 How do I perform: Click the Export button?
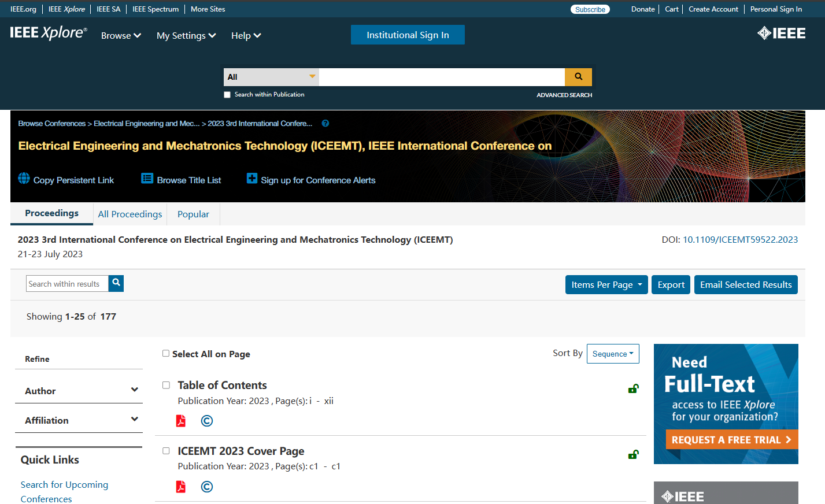coord(671,284)
